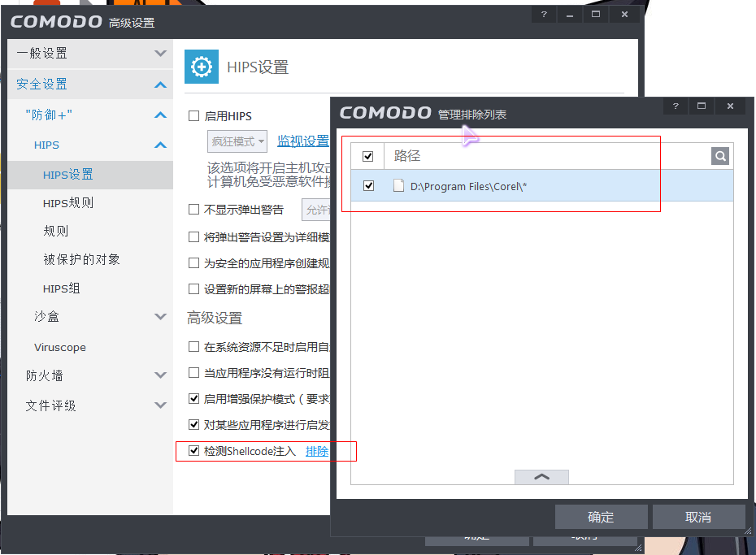756x555 pixels.
Task: Tick the 在系统资源不足时启用 checkbox
Action: click(193, 346)
